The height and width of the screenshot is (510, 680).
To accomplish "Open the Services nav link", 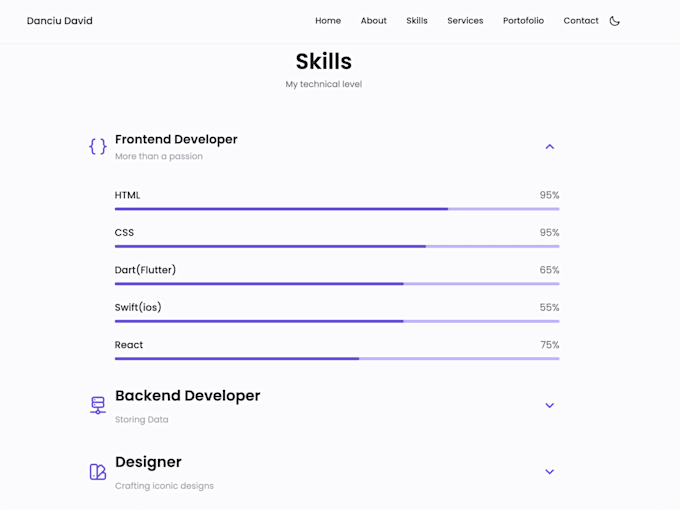I will [465, 21].
